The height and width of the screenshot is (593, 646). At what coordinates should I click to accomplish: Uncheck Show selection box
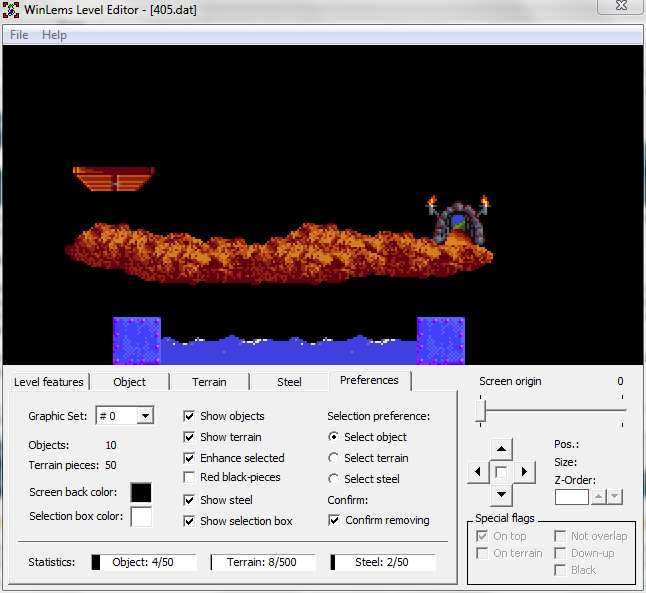click(189, 521)
